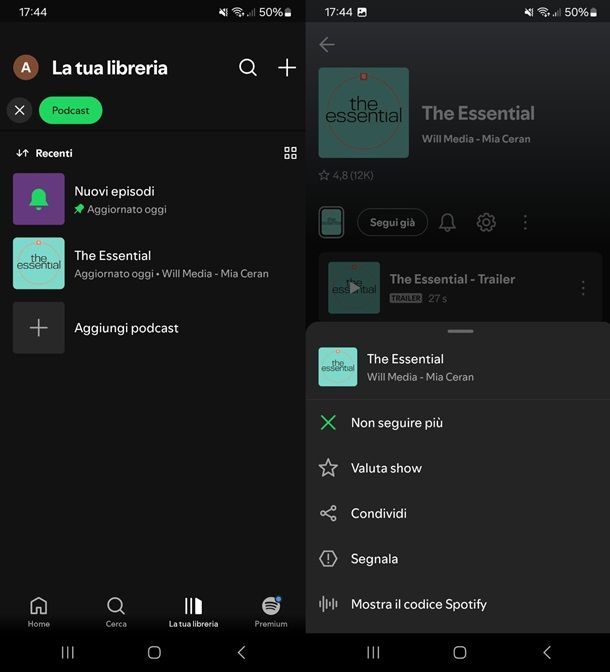This screenshot has height=672, width=610.
Task: Choose Condividi
Action: click(458, 513)
